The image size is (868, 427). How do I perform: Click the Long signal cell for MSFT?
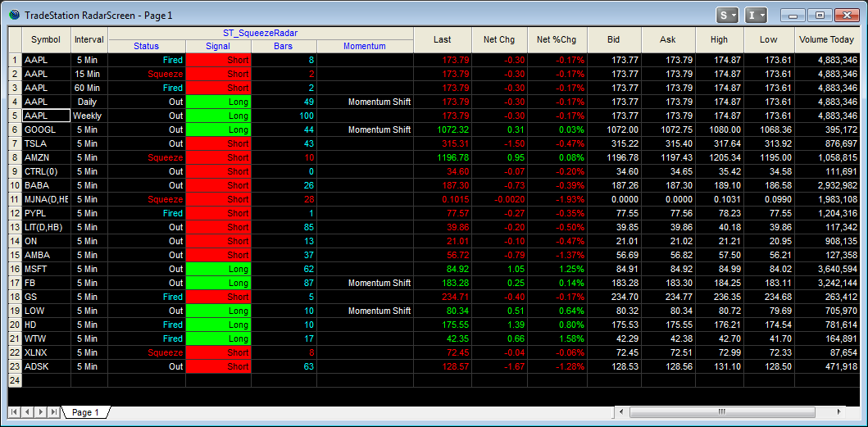tap(218, 269)
